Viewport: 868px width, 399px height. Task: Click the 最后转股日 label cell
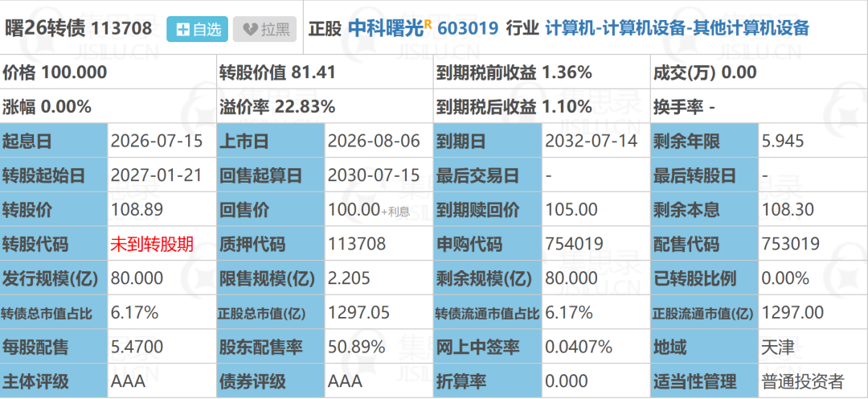(705, 175)
